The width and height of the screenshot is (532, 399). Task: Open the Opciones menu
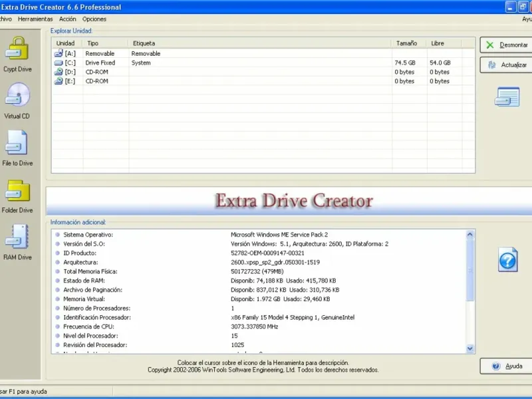94,19
